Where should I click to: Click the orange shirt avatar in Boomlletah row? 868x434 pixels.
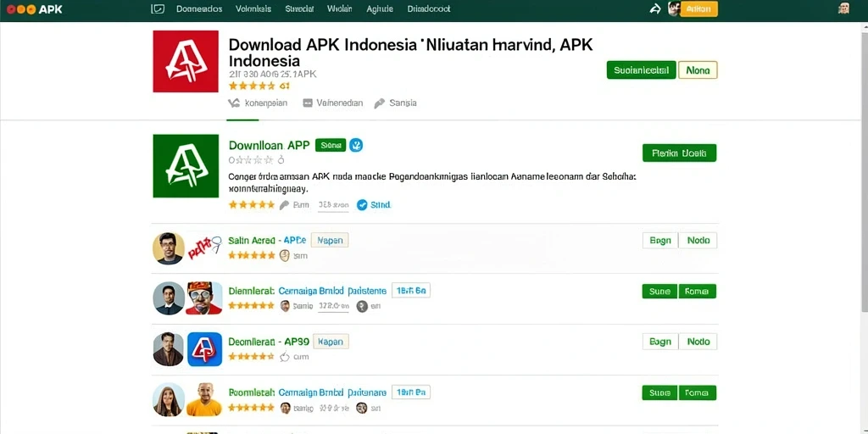click(203, 399)
